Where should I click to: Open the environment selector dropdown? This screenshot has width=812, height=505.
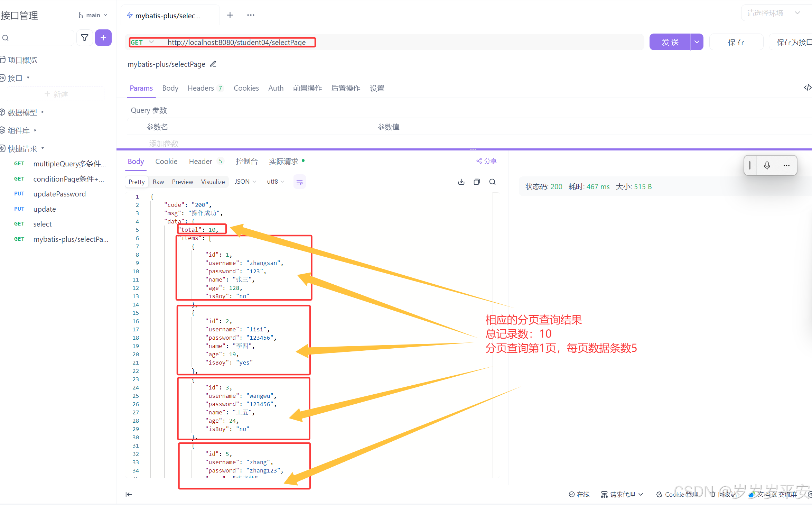pyautogui.click(x=774, y=13)
